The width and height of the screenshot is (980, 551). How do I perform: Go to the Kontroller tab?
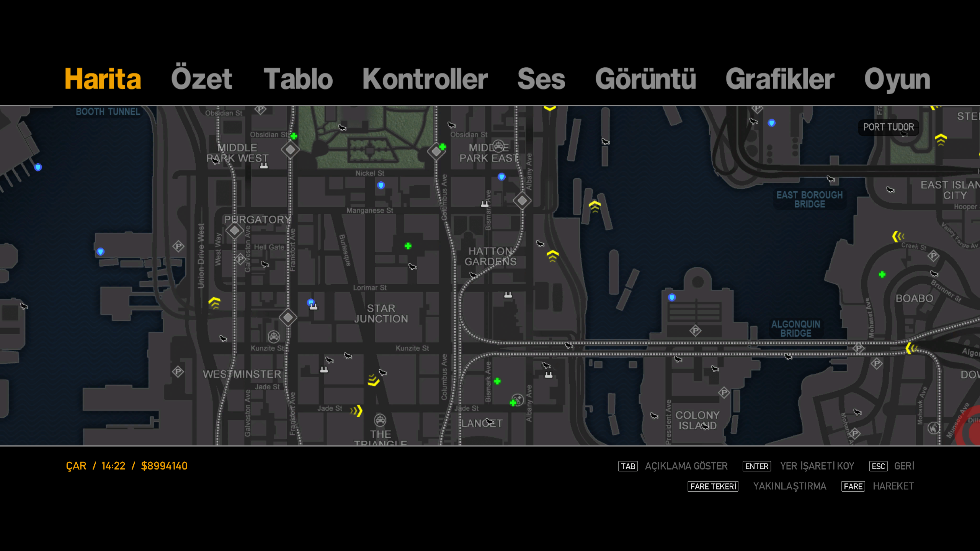[x=425, y=79]
